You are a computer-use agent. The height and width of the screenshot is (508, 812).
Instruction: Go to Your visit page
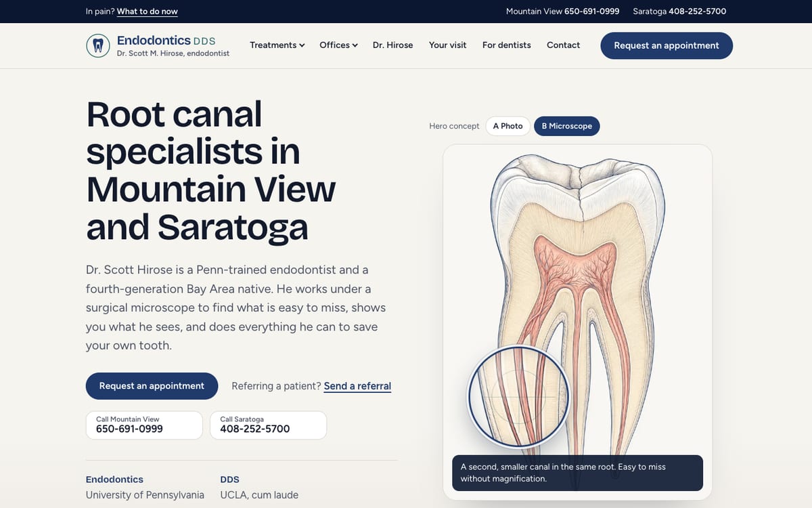pyautogui.click(x=447, y=45)
